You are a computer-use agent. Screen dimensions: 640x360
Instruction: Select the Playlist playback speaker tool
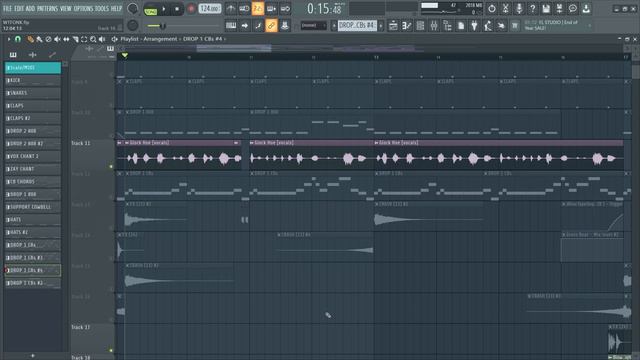click(x=102, y=39)
